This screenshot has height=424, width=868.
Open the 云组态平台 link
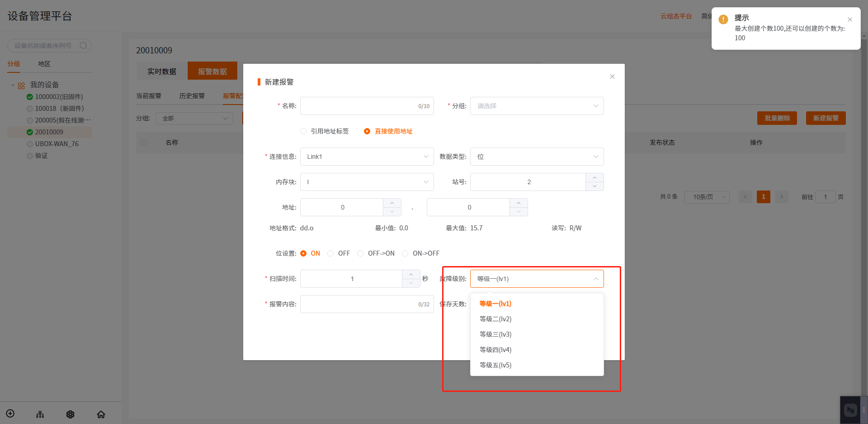click(676, 16)
